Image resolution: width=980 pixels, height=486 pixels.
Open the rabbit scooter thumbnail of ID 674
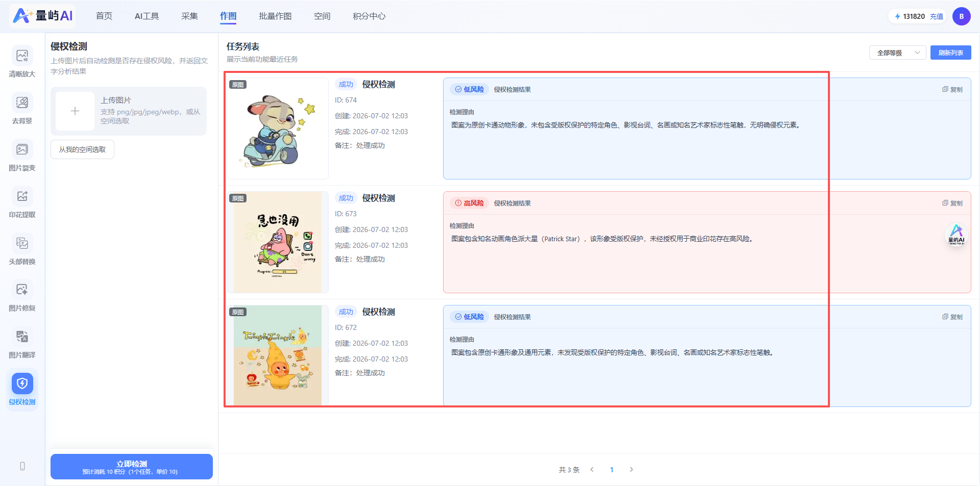278,129
